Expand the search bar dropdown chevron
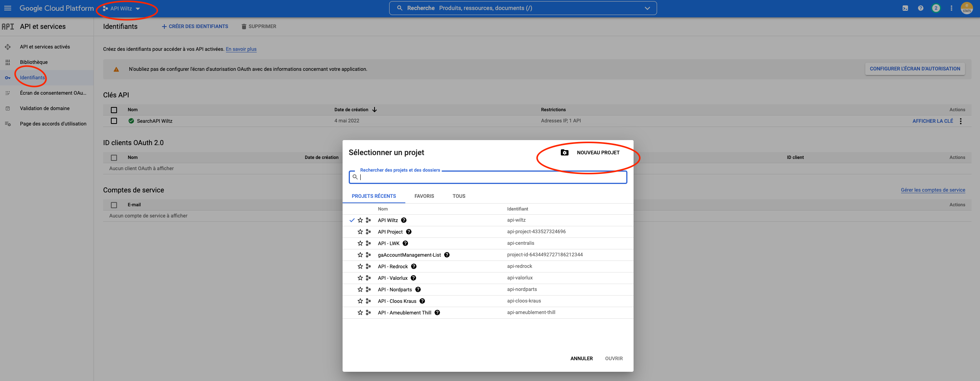Screen dimensions: 980x381 tap(647, 8)
